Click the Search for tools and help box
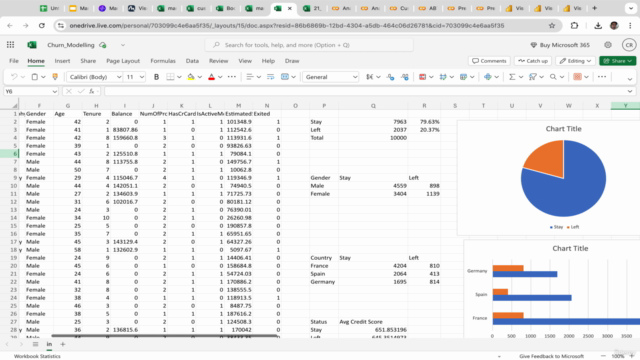Image resolution: width=640 pixels, height=360 pixels. coord(309,45)
